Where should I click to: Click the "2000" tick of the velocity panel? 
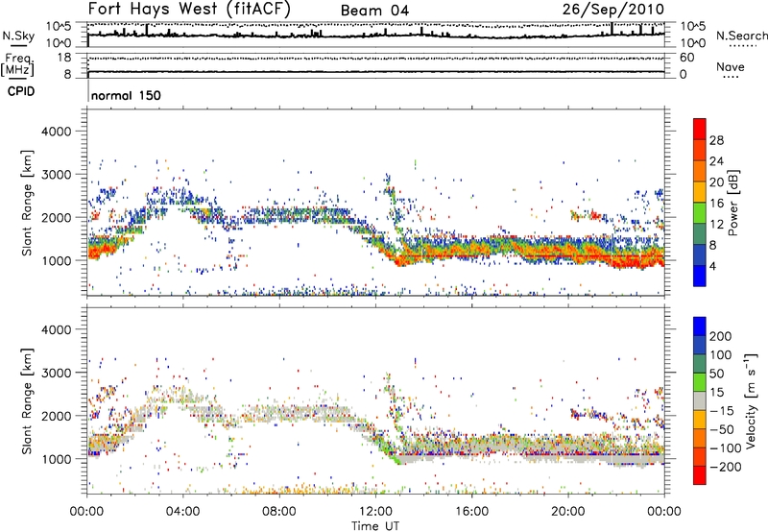click(x=57, y=416)
